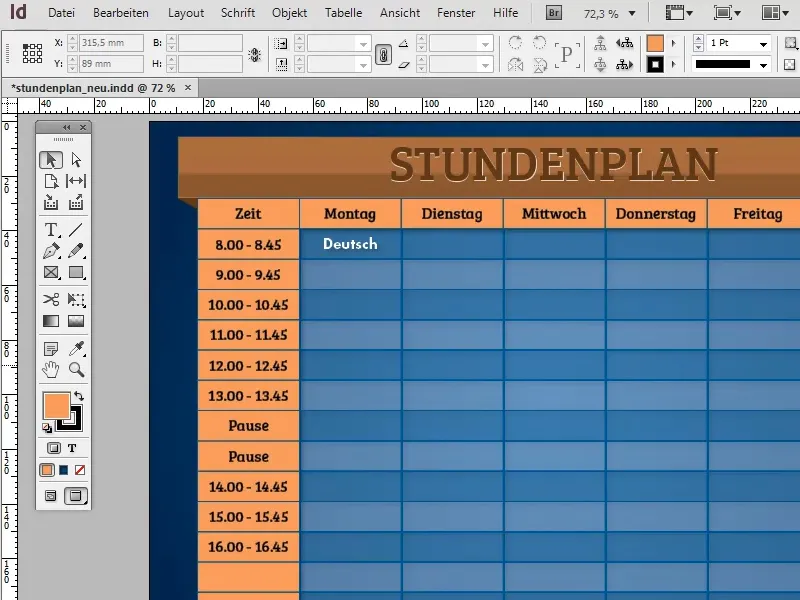Click the flip horizontal icon

(x=515, y=64)
